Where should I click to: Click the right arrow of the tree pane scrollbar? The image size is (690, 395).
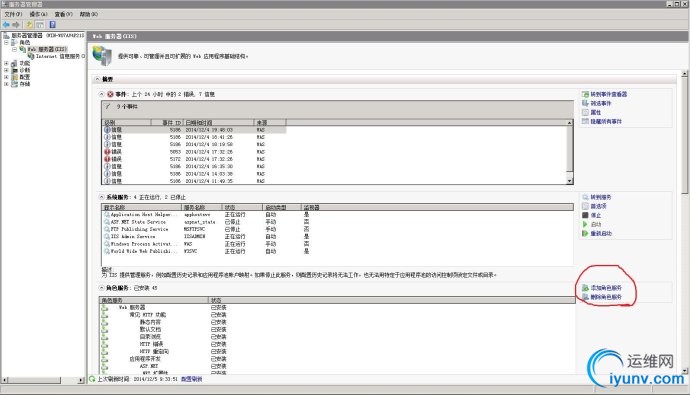(x=81, y=380)
